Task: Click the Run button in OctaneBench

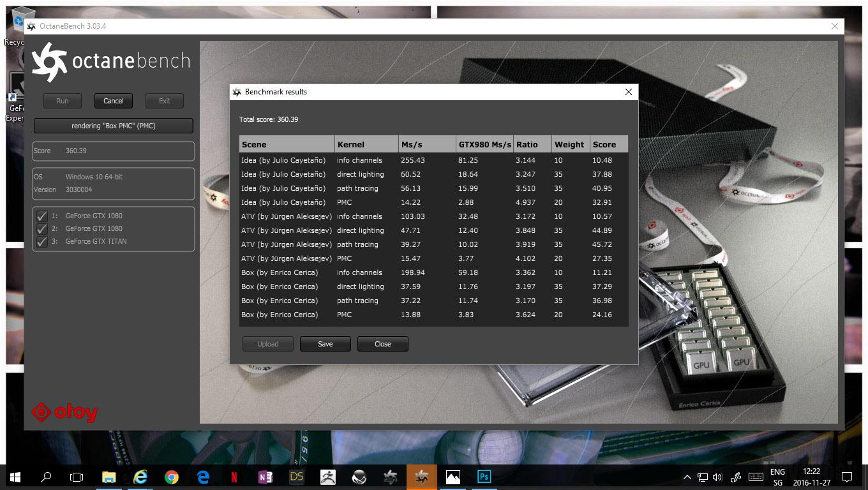Action: click(x=63, y=101)
